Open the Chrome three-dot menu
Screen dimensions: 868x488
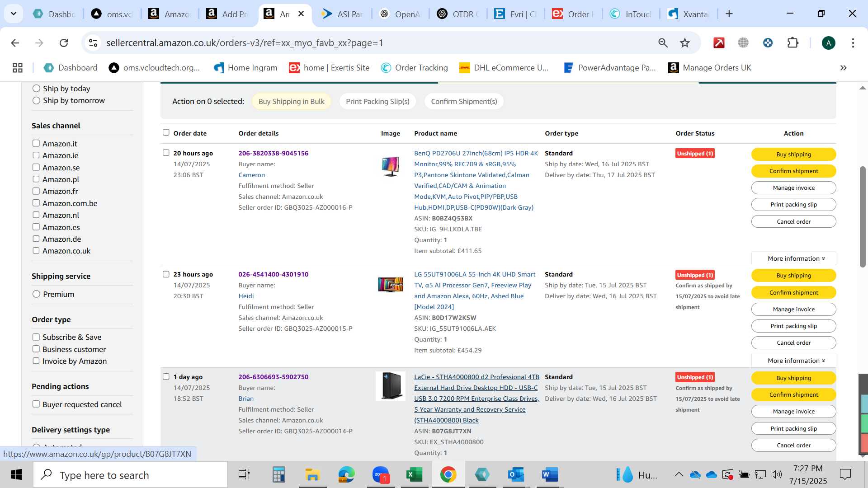tap(853, 43)
